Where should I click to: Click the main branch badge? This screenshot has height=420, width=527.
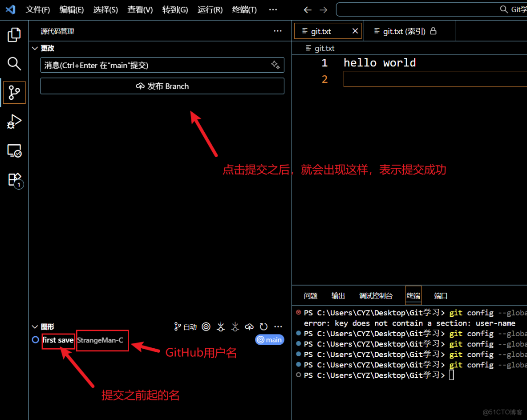pos(269,340)
